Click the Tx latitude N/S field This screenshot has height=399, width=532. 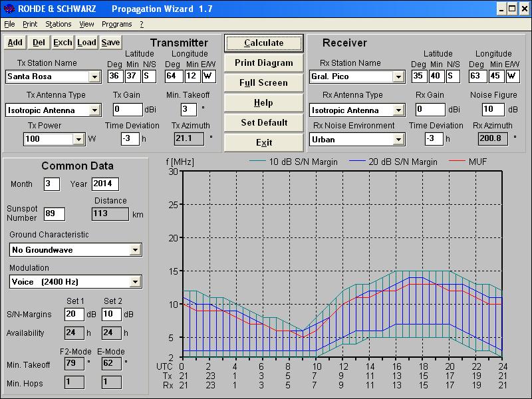click(x=149, y=76)
